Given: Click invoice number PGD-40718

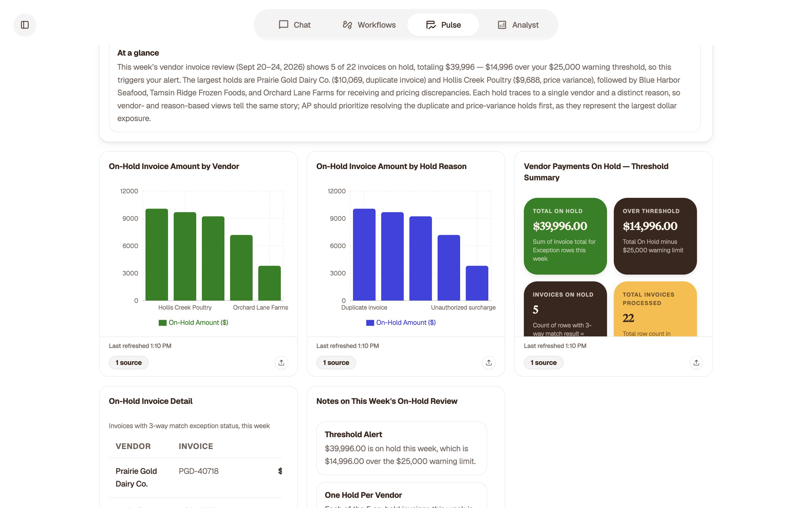Looking at the screenshot, I should (x=199, y=471).
